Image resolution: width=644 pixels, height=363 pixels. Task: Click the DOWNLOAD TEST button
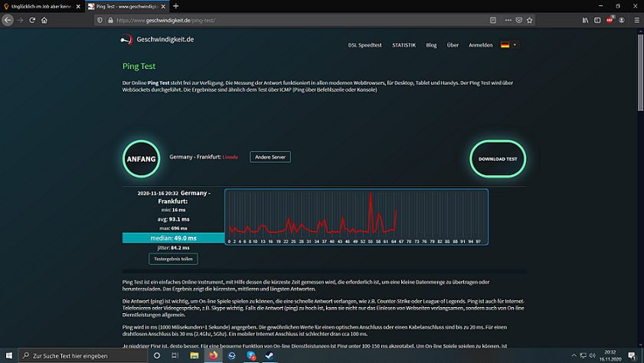[x=498, y=159]
